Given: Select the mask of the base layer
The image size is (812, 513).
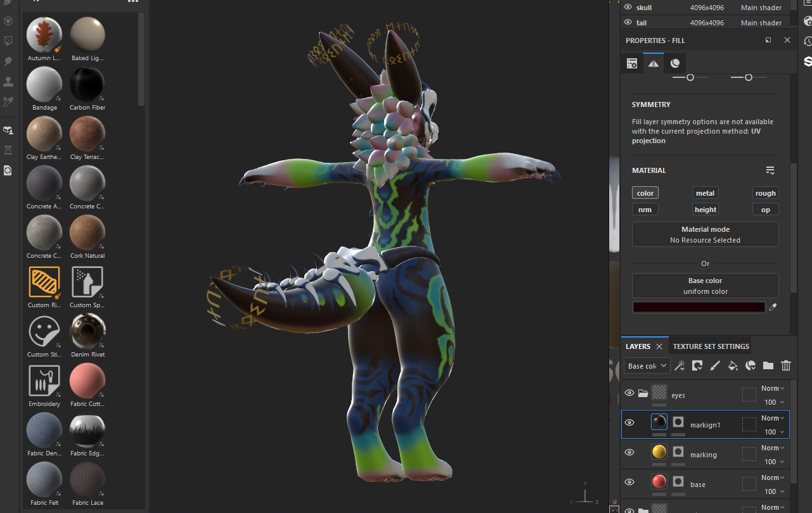Looking at the screenshot, I should [678, 481].
